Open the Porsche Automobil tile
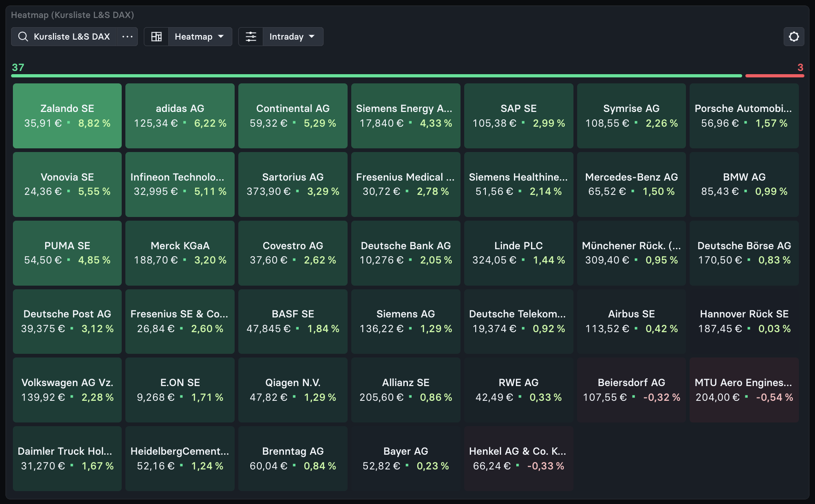The width and height of the screenshot is (815, 504). [x=744, y=116]
